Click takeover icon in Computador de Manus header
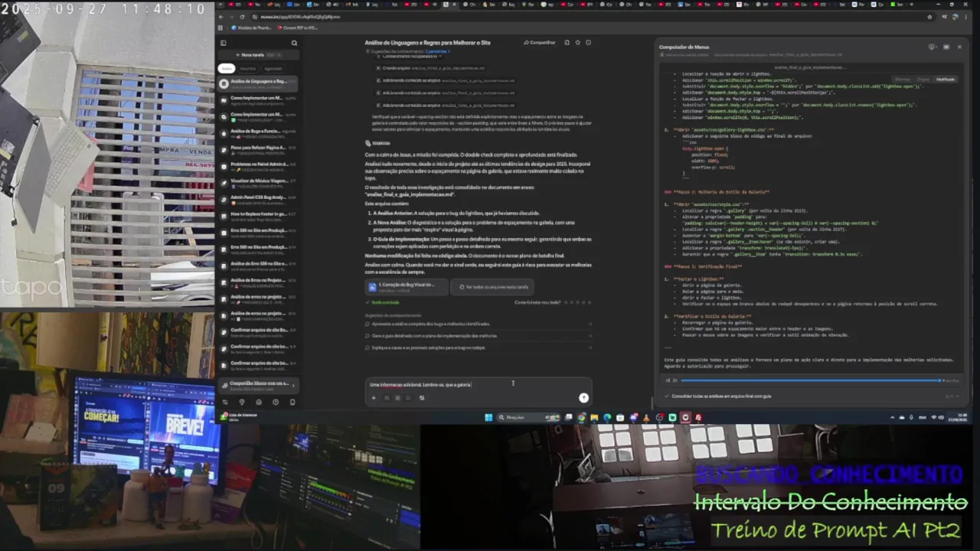The height and width of the screenshot is (551, 980). click(932, 47)
